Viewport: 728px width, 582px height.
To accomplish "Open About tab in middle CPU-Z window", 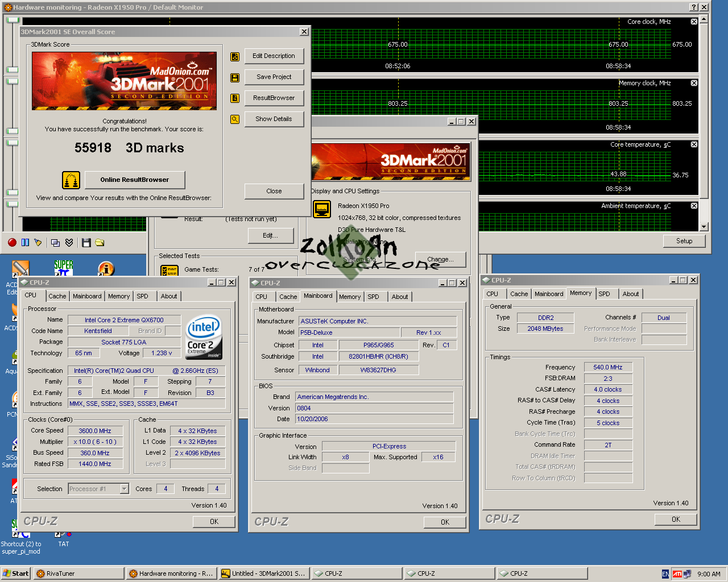I will point(400,297).
